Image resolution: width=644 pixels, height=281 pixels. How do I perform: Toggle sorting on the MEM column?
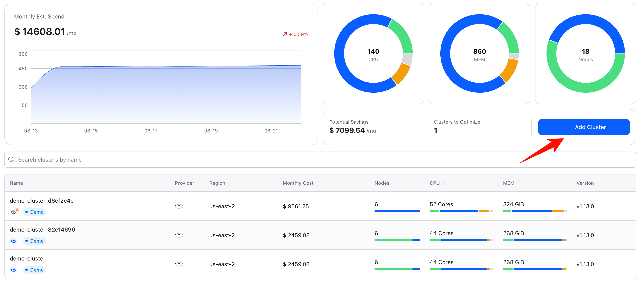519,183
